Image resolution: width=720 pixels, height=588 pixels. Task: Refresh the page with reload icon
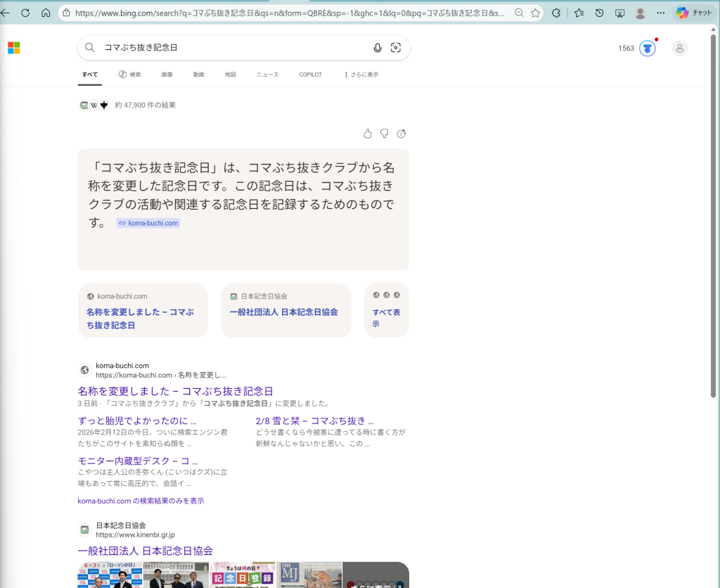coord(25,13)
